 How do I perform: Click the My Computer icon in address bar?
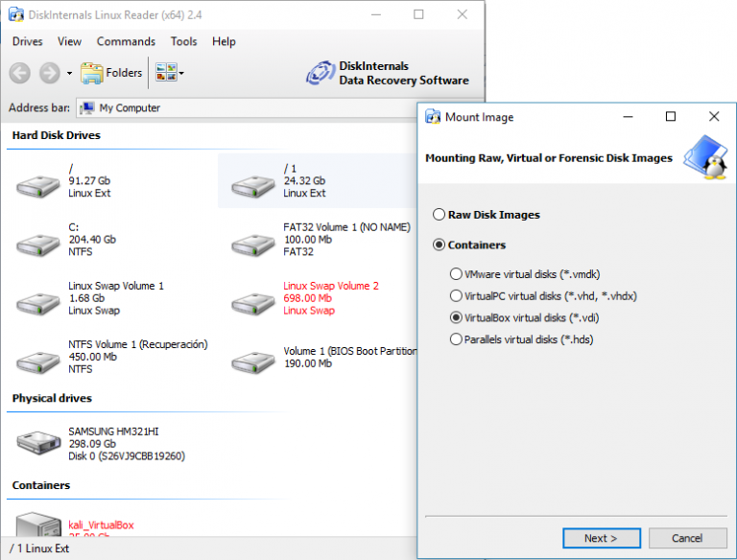pyautogui.click(x=87, y=108)
